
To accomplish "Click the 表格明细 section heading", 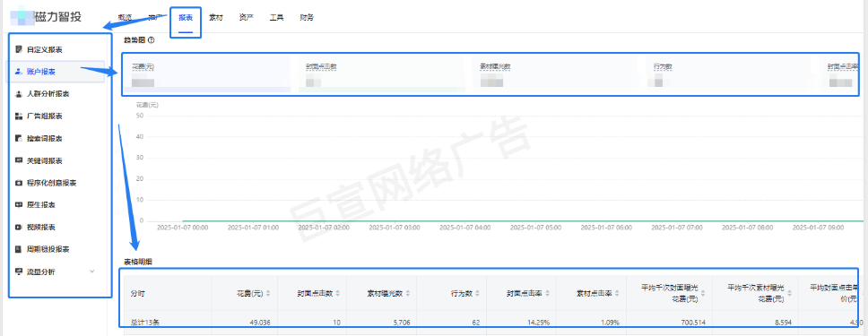I will [139, 262].
